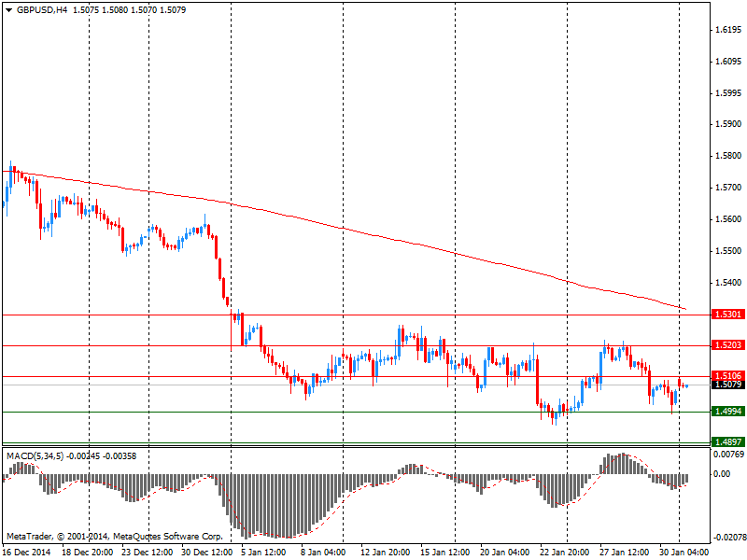Click the 1.5203 red price level label
This screenshot has height=560, width=747.
tap(728, 345)
